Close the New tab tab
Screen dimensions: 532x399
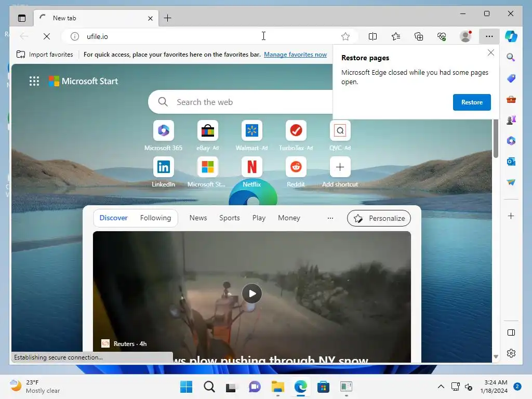[x=150, y=18]
